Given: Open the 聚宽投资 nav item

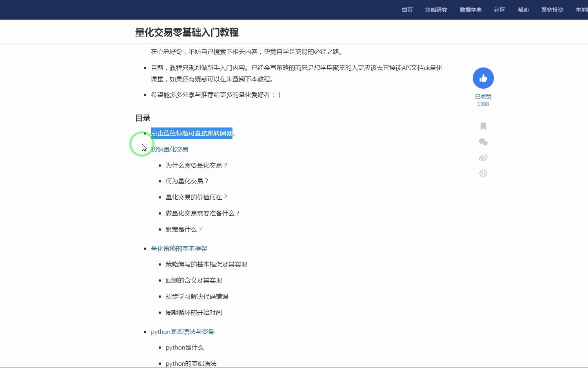Looking at the screenshot, I should (x=552, y=10).
